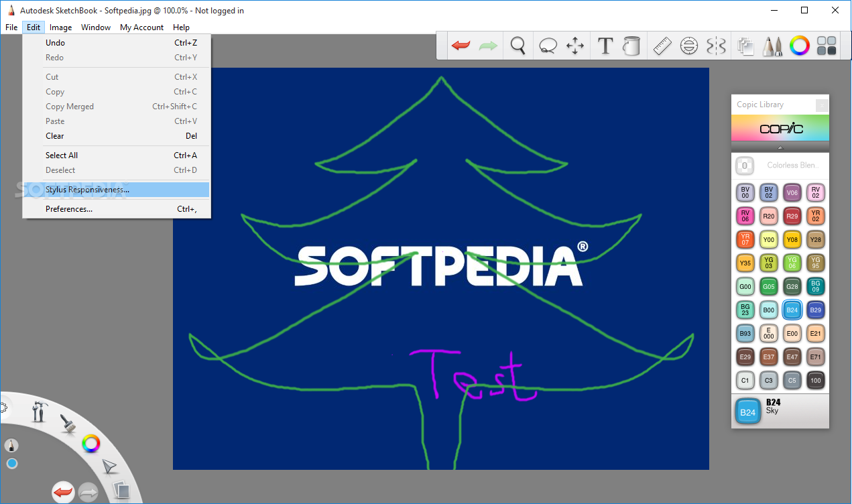Pick the B29 Copic swatch
This screenshot has width=852, height=504.
click(x=816, y=310)
